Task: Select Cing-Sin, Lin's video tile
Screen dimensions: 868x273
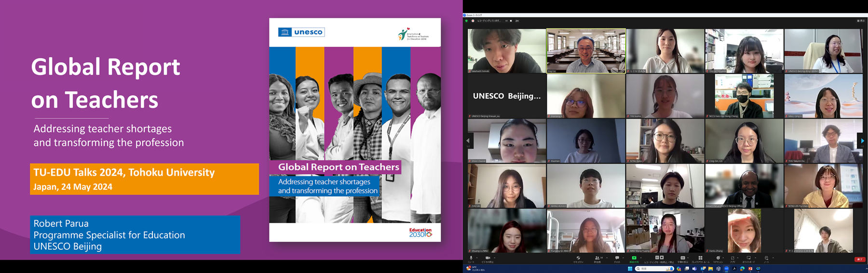Action: pyautogui.click(x=744, y=141)
